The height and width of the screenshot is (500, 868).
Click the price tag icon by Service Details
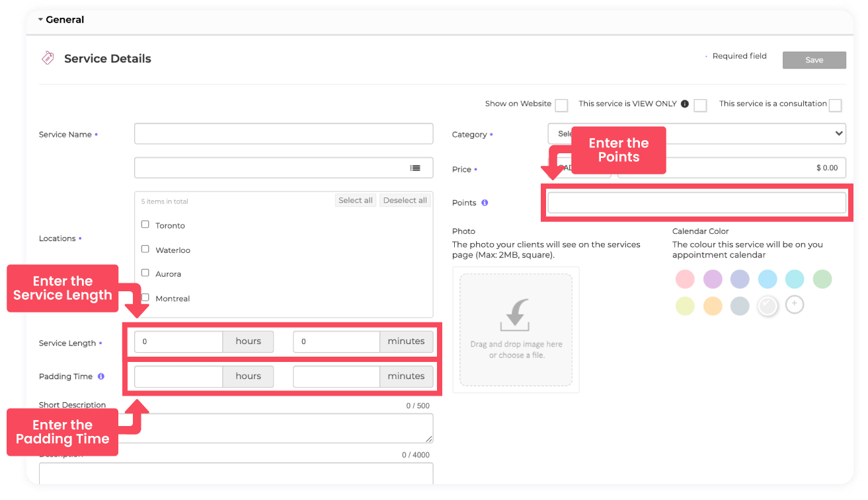pyautogui.click(x=48, y=58)
